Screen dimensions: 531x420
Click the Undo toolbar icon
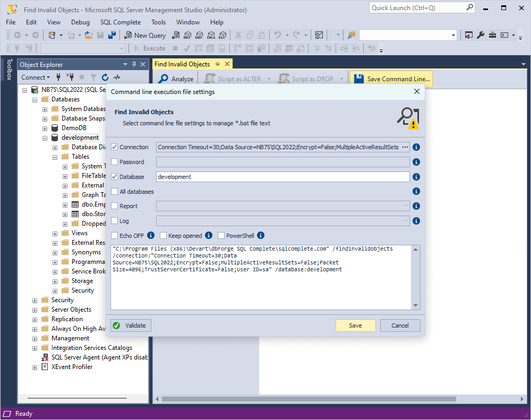pos(278,35)
